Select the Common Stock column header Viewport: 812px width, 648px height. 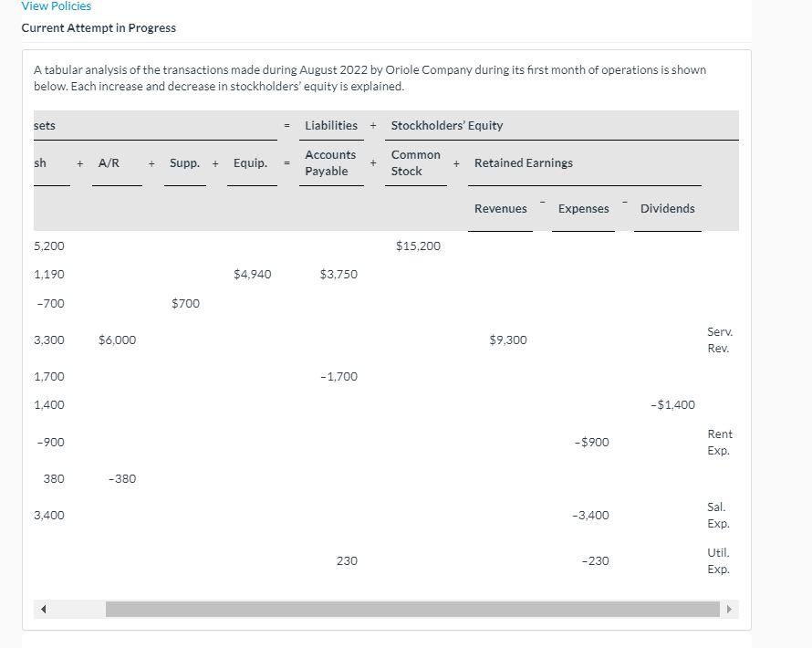click(x=415, y=162)
